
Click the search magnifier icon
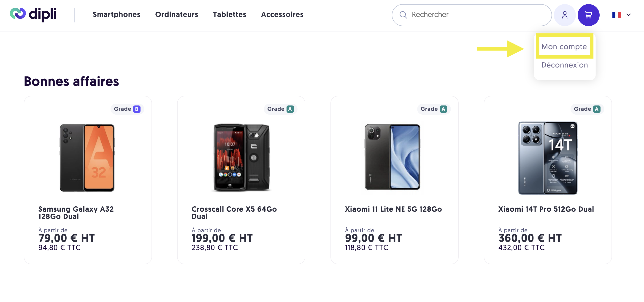pos(403,15)
